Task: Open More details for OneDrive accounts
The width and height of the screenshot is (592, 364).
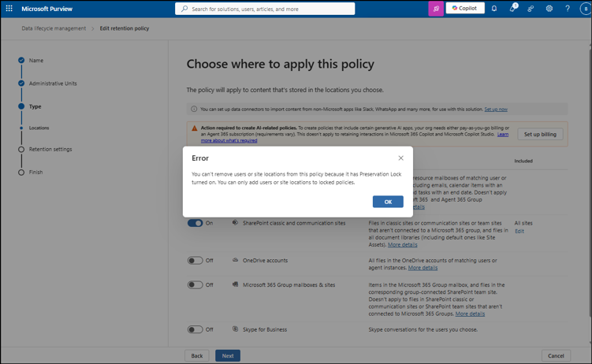Action: pyautogui.click(x=423, y=268)
